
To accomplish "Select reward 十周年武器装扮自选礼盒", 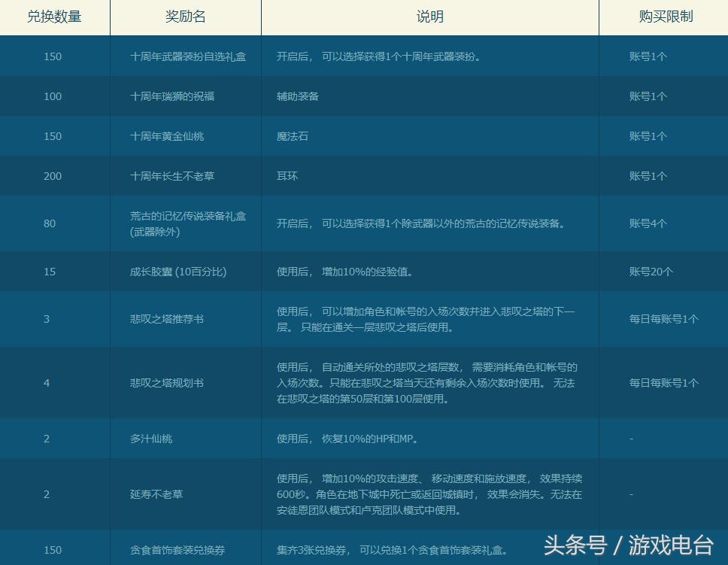I will tap(188, 56).
